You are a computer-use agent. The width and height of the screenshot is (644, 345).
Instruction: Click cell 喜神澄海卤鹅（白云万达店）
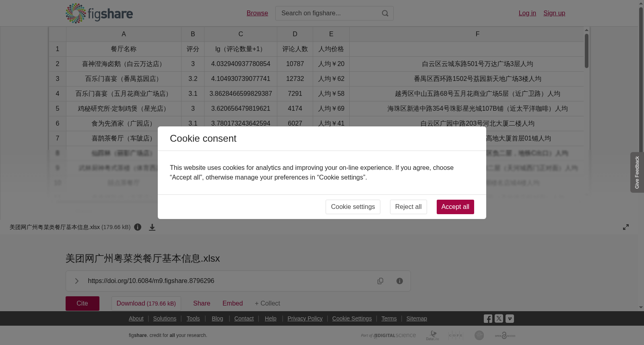124,64
